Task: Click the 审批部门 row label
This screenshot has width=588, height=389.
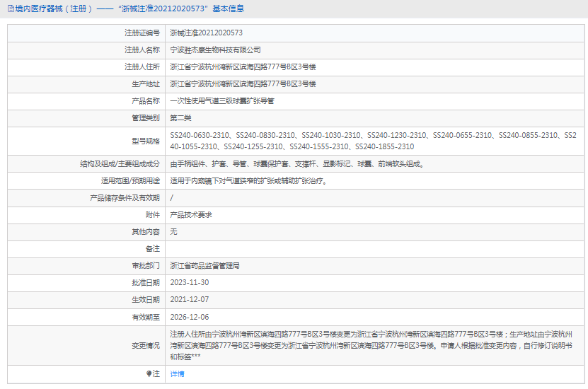Action: coord(146,266)
